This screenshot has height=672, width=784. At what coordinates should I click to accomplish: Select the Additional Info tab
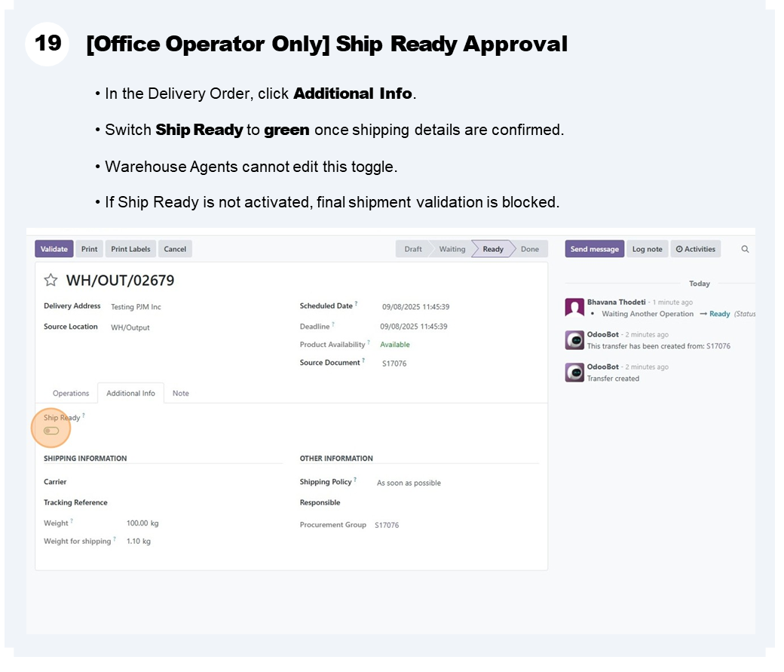point(130,394)
